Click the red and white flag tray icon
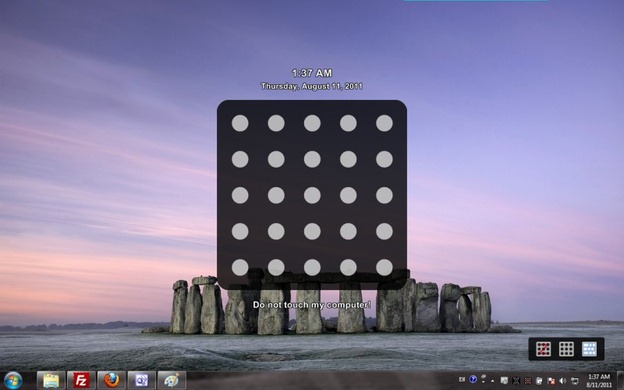This screenshot has height=390, width=624. [x=551, y=381]
